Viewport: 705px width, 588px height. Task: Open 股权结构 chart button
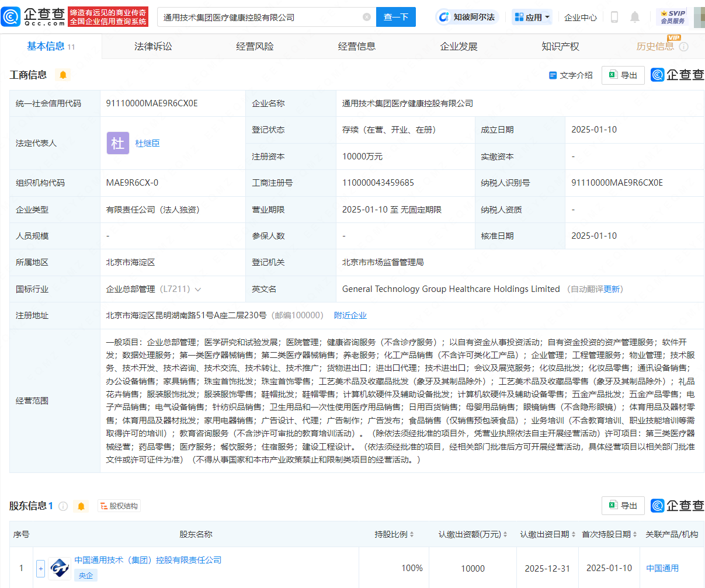click(119, 506)
